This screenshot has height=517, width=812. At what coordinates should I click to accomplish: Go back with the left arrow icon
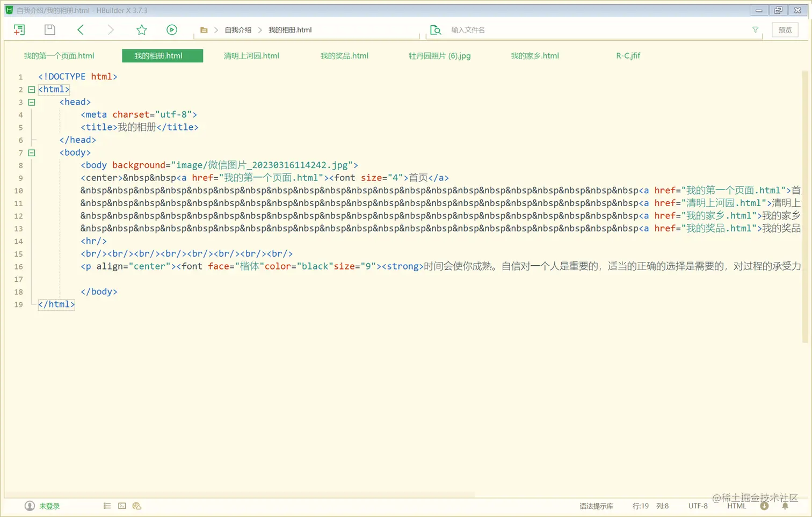81,30
